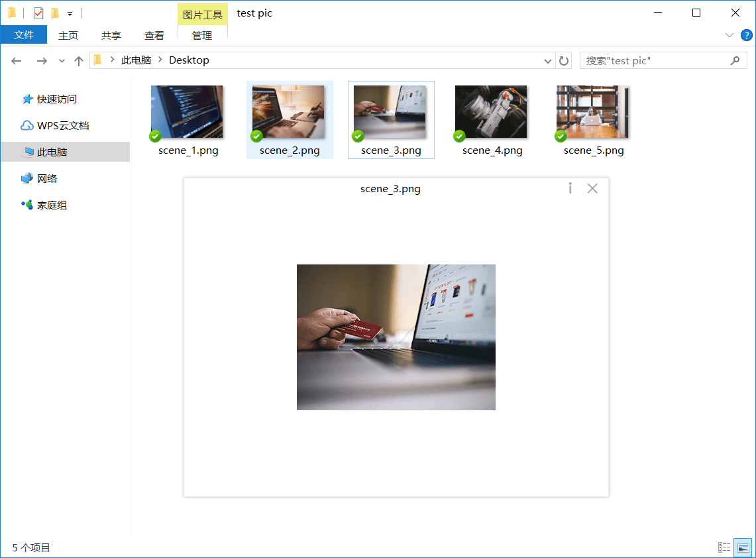Viewport: 756px width, 558px height.
Task: Click the green sync badge on scene_1.png
Action: click(155, 136)
